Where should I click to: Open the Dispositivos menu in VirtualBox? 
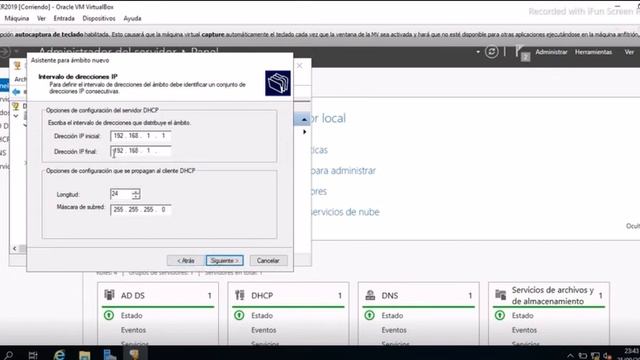pyautogui.click(x=99, y=18)
